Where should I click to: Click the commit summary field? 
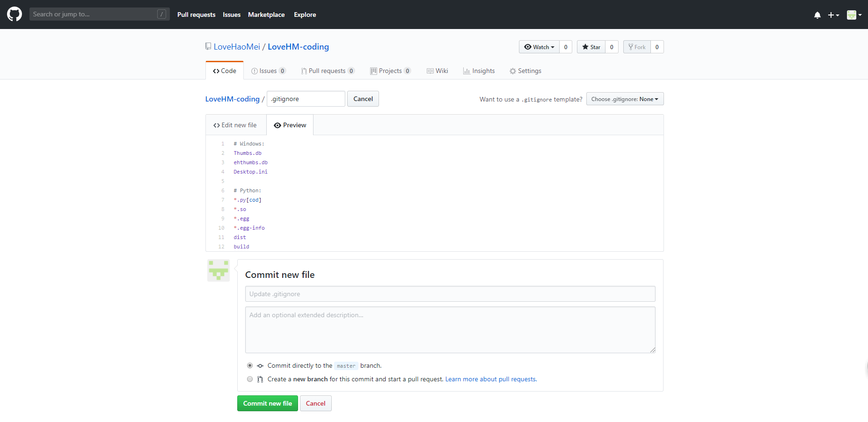click(450, 294)
